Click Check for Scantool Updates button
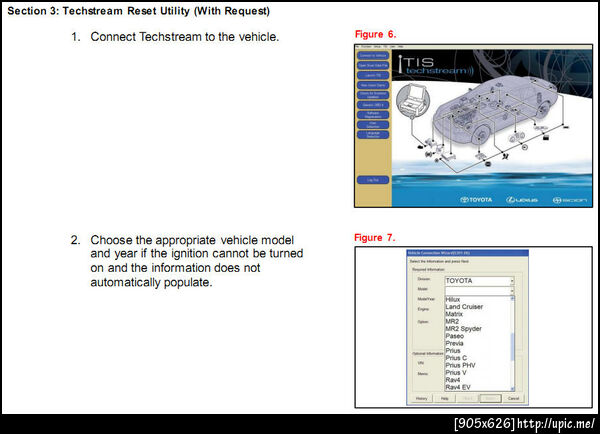The image size is (600, 434). click(373, 95)
